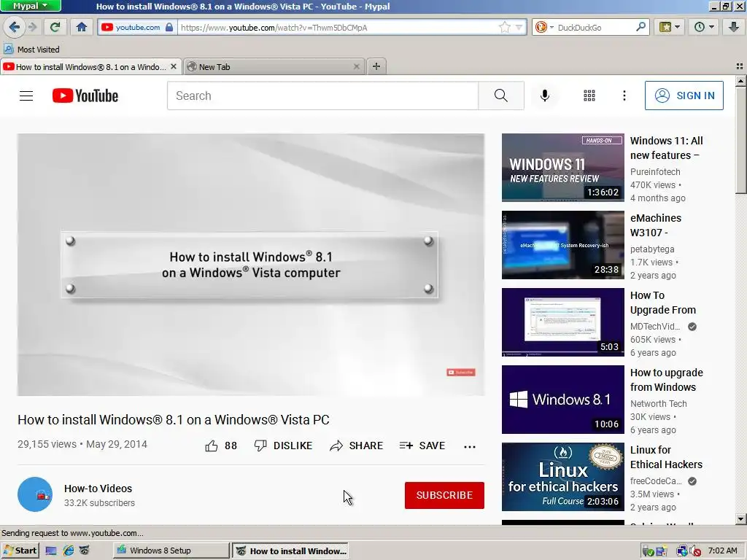
Task: Open the YouTube hamburger guide menu
Action: (x=26, y=96)
